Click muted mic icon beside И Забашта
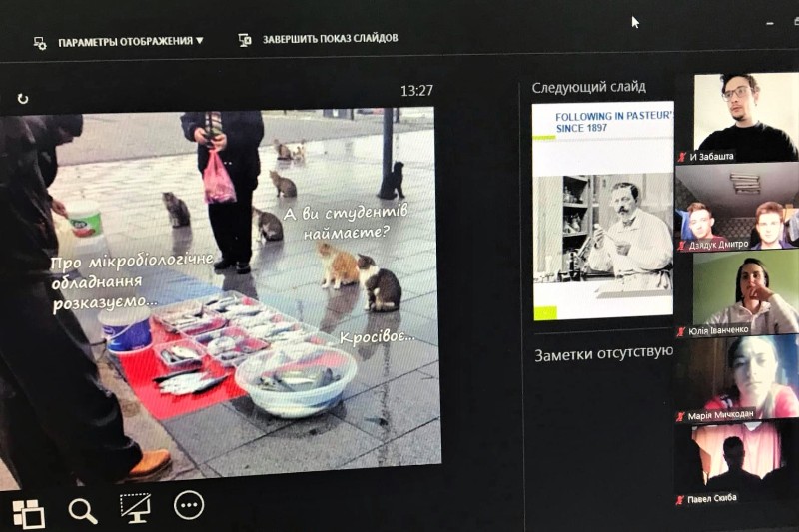Screen dimensions: 799x532 coord(682,158)
